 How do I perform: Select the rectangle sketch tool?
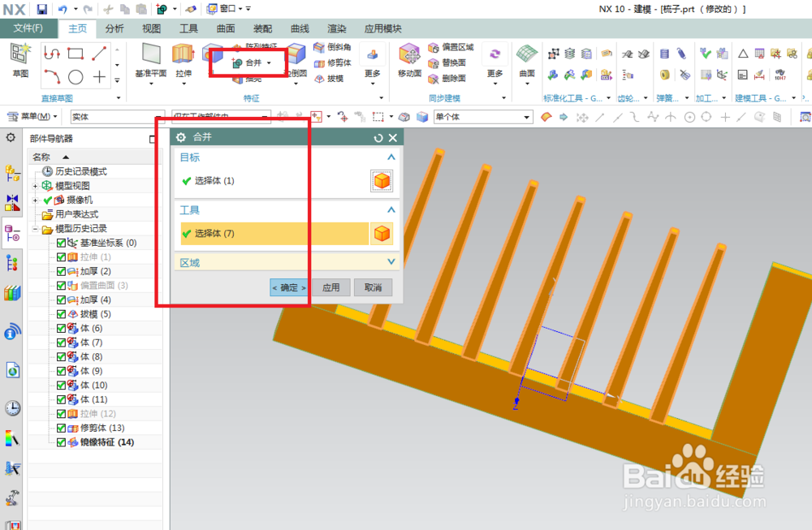coord(76,54)
